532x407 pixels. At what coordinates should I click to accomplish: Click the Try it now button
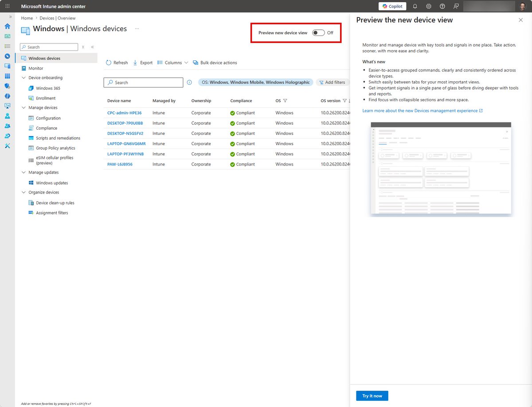(x=372, y=396)
